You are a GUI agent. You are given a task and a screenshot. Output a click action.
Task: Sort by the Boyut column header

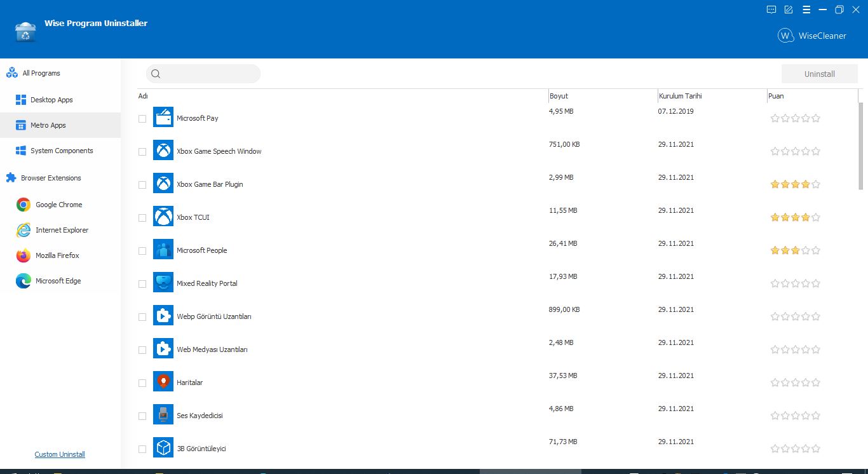(559, 96)
